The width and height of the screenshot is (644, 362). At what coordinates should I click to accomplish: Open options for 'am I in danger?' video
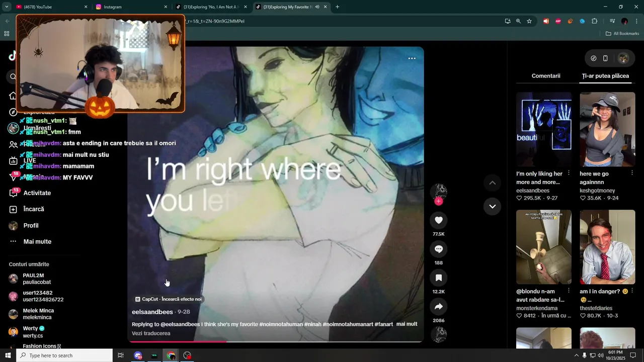pos(632,291)
